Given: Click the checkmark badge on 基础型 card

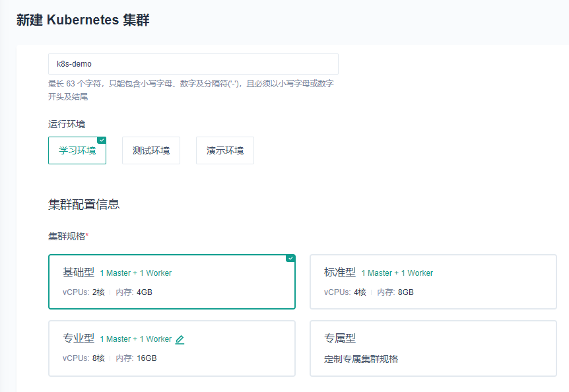Looking at the screenshot, I should [x=290, y=258].
